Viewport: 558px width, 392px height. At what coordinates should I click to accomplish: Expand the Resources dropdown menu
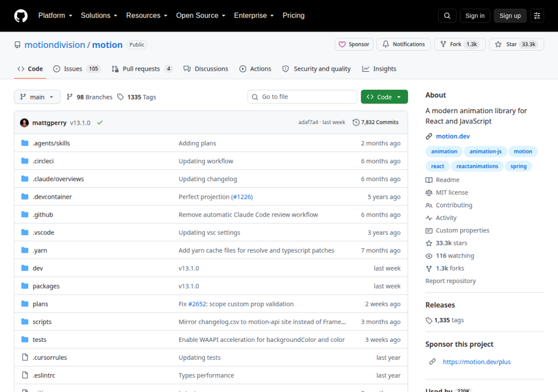(x=147, y=16)
